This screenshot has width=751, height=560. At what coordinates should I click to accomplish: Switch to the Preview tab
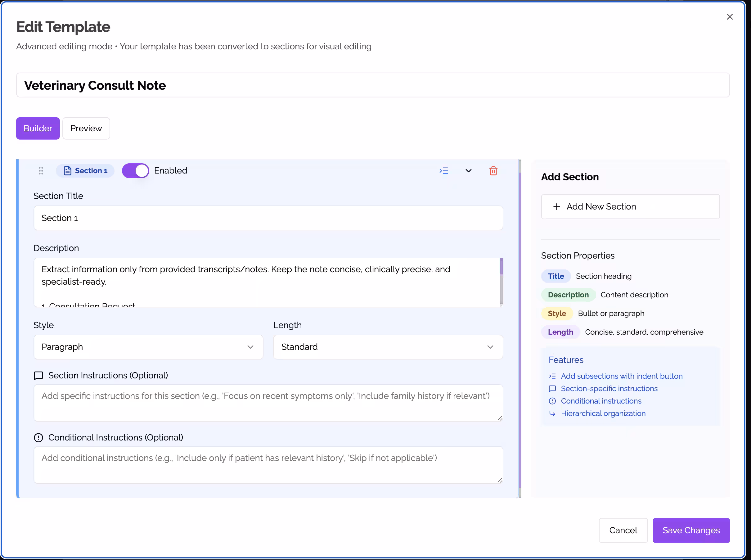[86, 128]
